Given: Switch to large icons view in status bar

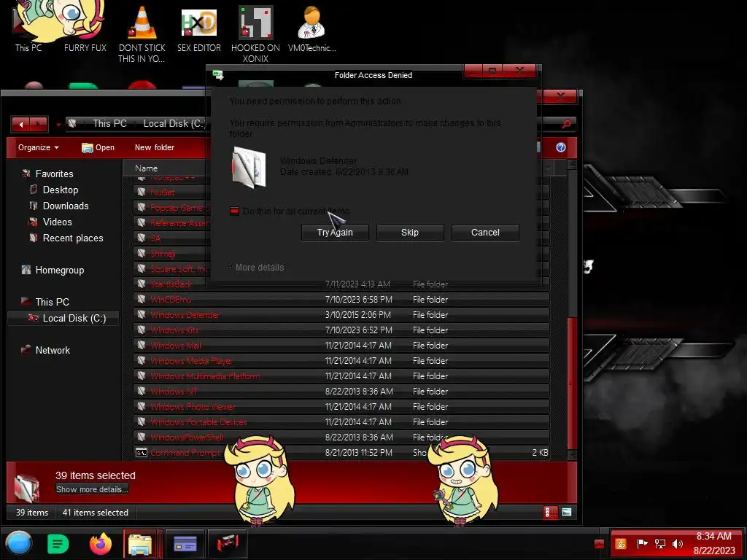Looking at the screenshot, I should click(566, 513).
